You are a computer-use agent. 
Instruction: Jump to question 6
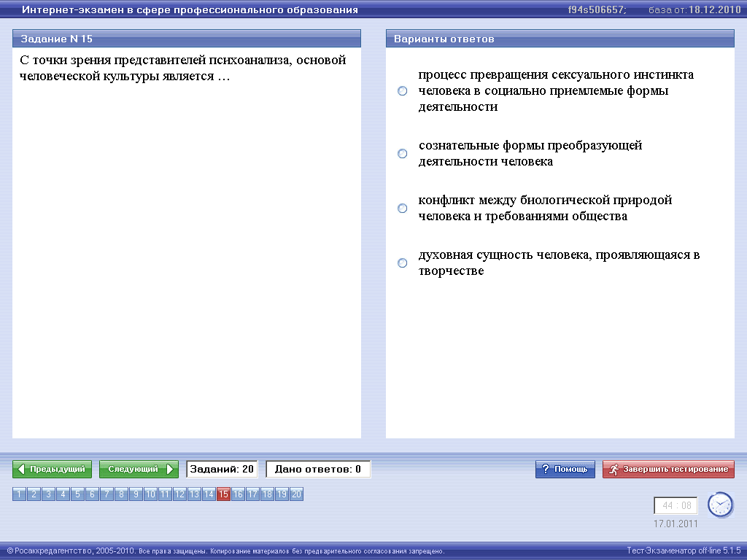click(92, 494)
